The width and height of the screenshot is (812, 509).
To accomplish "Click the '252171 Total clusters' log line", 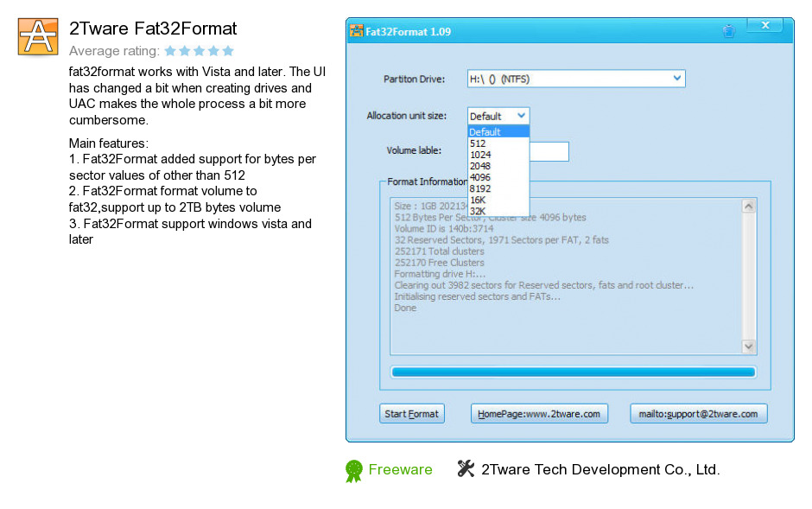I will coord(439,251).
